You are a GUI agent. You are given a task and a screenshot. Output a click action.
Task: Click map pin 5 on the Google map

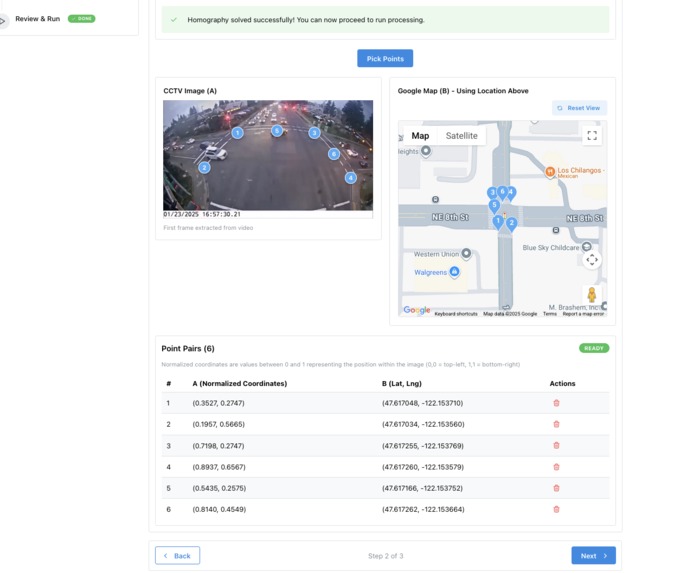[494, 206]
